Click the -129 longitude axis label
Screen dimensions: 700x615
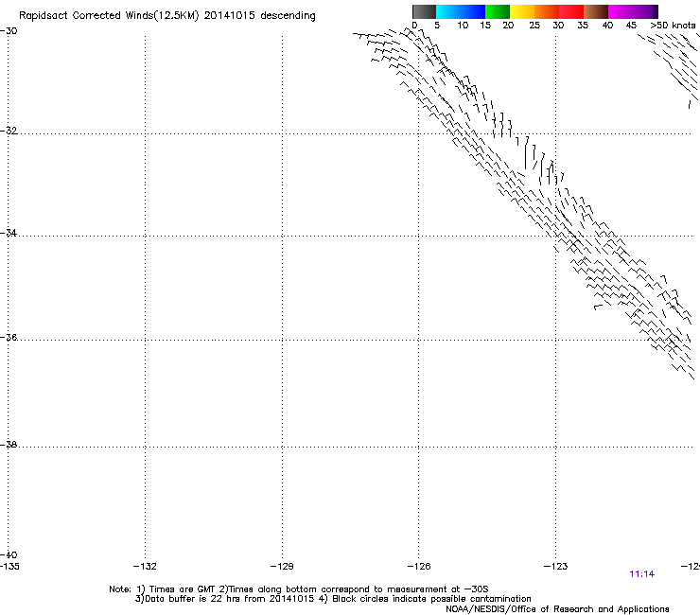282,567
